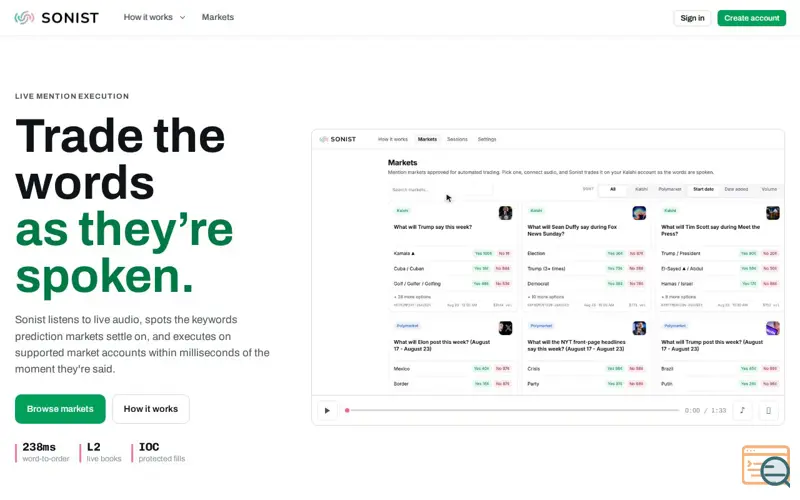
Task: Expand more options under Tim Scott card
Action: [x=678, y=297]
